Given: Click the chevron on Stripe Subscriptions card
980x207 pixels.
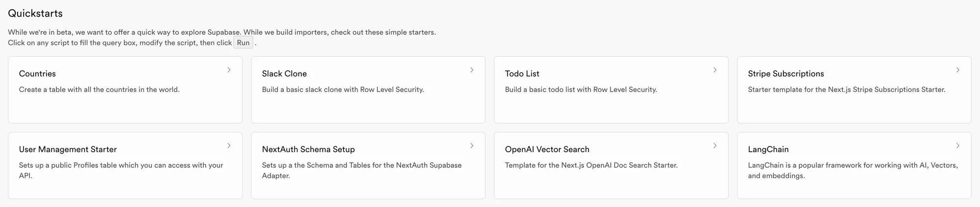Looking at the screenshot, I should (x=958, y=70).
